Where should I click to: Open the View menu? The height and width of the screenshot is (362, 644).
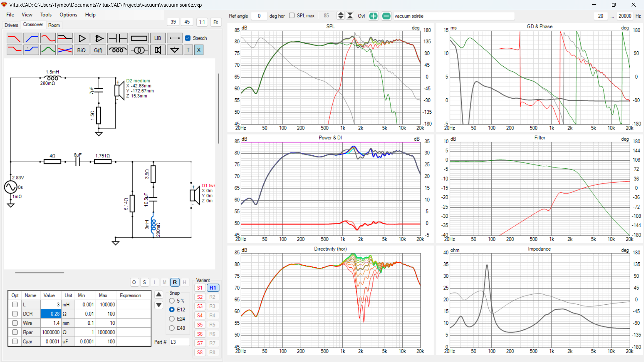click(x=27, y=15)
